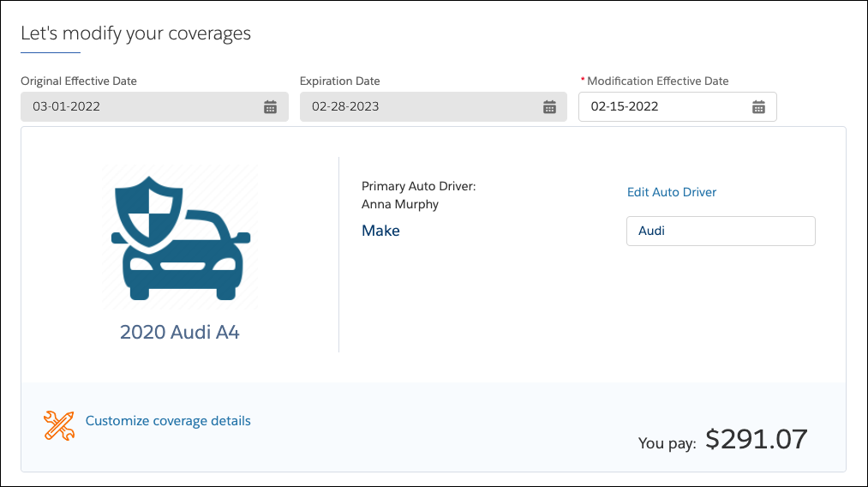This screenshot has height=487, width=868.
Task: Click the Original Effective Date label
Action: coord(79,81)
